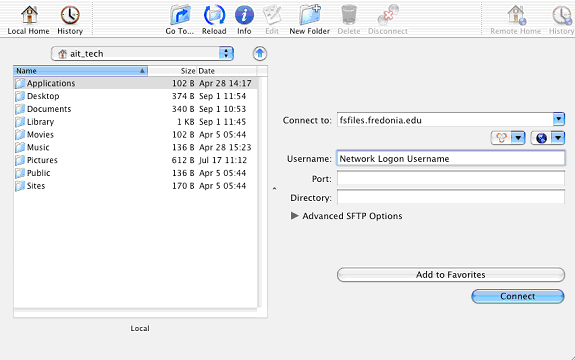Viewport: 575px width, 360px height.
Task: Click the Edit toolbar icon
Action: pyautogui.click(x=272, y=19)
